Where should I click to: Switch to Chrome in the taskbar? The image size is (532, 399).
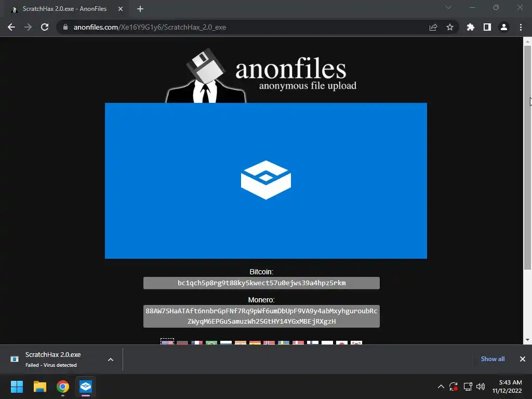[x=63, y=387]
